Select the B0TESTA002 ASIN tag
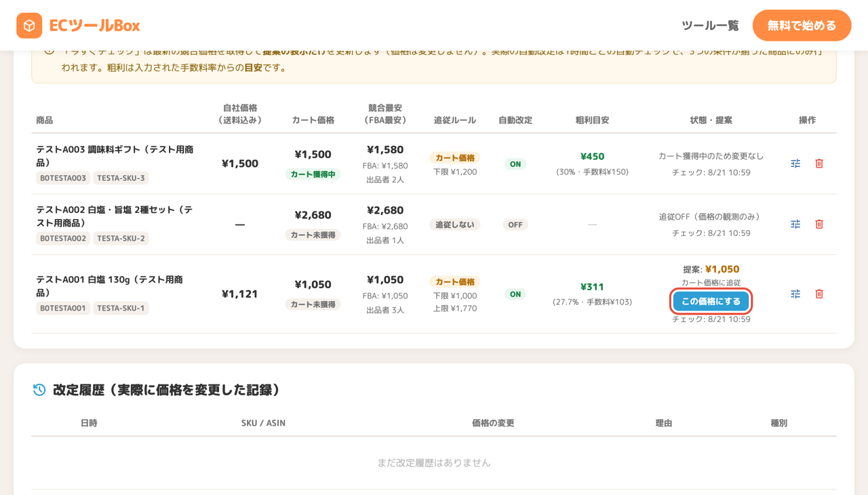Screen dimensions: 868x495 (x=63, y=239)
